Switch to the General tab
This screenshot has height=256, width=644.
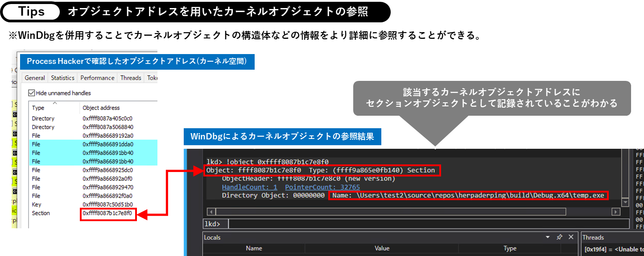pyautogui.click(x=35, y=78)
